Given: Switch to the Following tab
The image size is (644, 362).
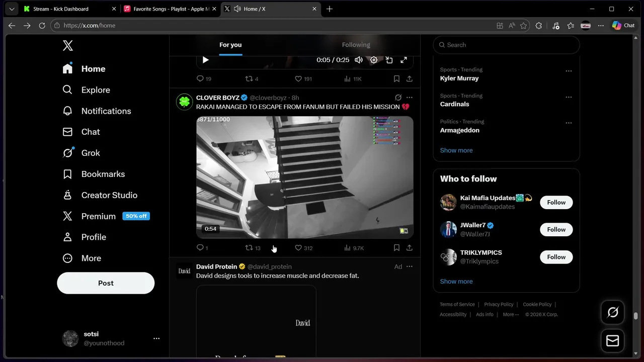Looking at the screenshot, I should pyautogui.click(x=356, y=45).
